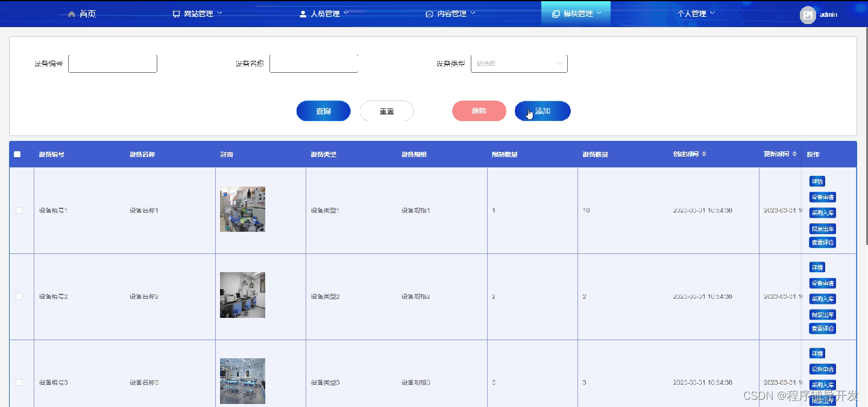Image resolution: width=868 pixels, height=407 pixels.
Task: Click the admin username text
Action: click(x=828, y=14)
